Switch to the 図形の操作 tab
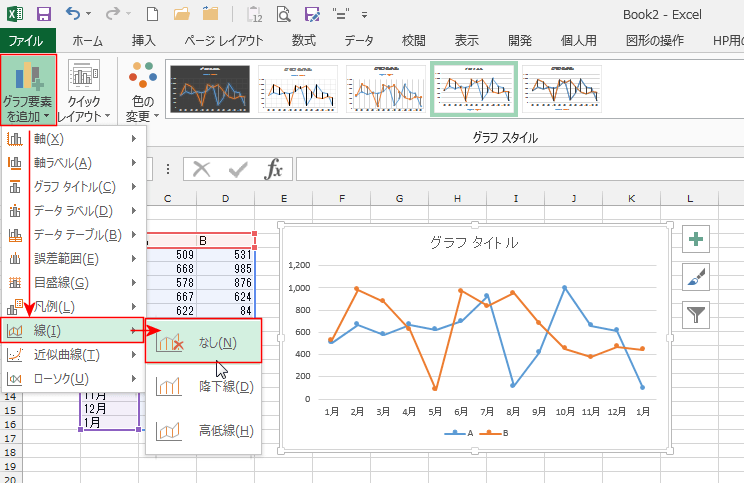Image resolution: width=744 pixels, height=483 pixels. 655,41
